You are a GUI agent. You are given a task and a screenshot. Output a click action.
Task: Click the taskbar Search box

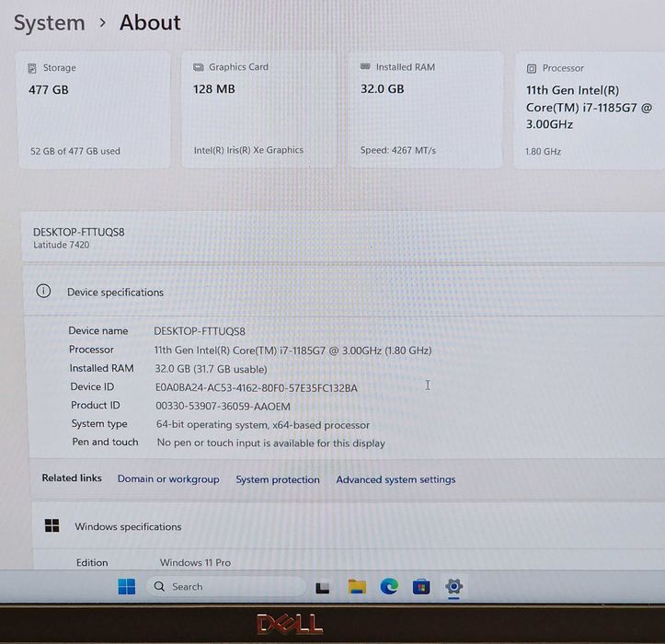pos(226,587)
